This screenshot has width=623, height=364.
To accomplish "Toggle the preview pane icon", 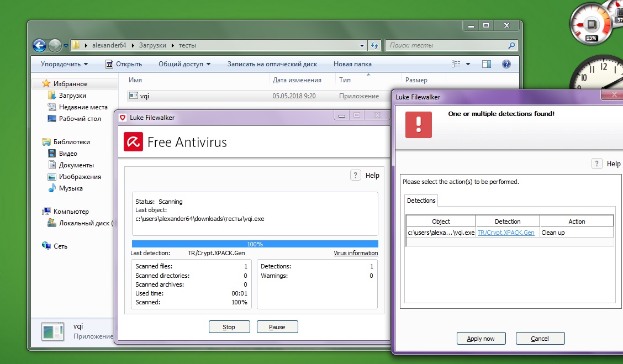I will (x=487, y=64).
